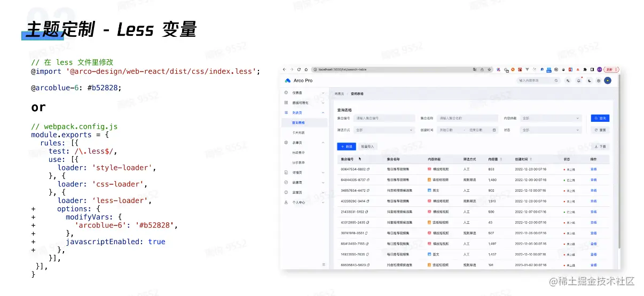Click the calendar icon in the date range field

click(x=494, y=130)
